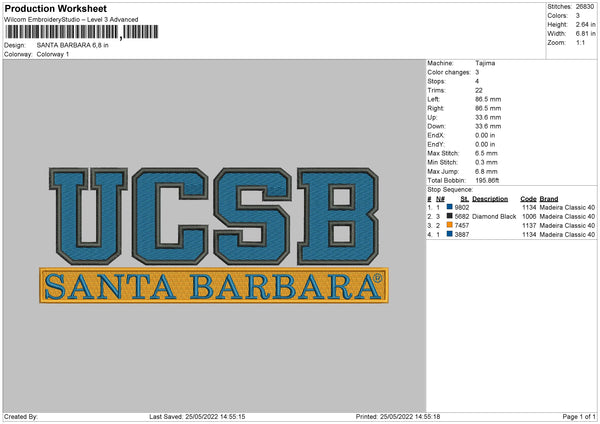
Task: Click the Brand column header
Action: [549, 199]
